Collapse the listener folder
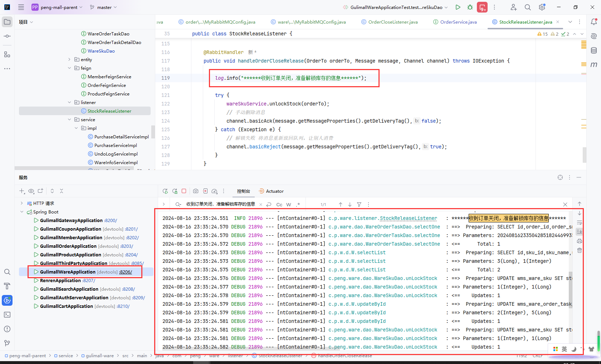Image resolution: width=601 pixels, height=364 pixels. 69,103
